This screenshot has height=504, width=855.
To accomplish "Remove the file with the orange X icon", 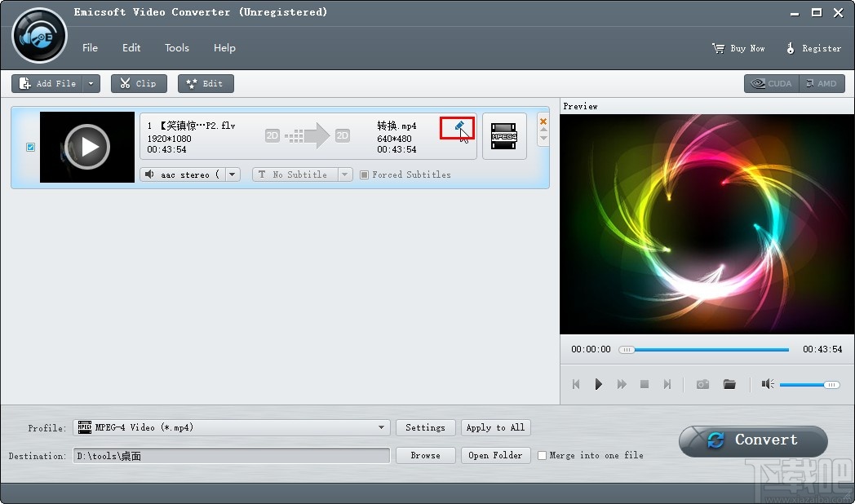I will [543, 122].
